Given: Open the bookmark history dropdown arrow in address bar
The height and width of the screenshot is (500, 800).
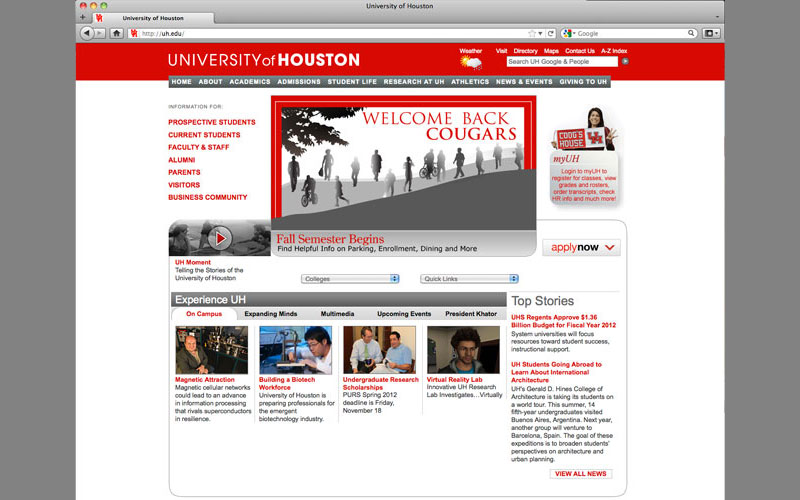Looking at the screenshot, I should pos(540,33).
